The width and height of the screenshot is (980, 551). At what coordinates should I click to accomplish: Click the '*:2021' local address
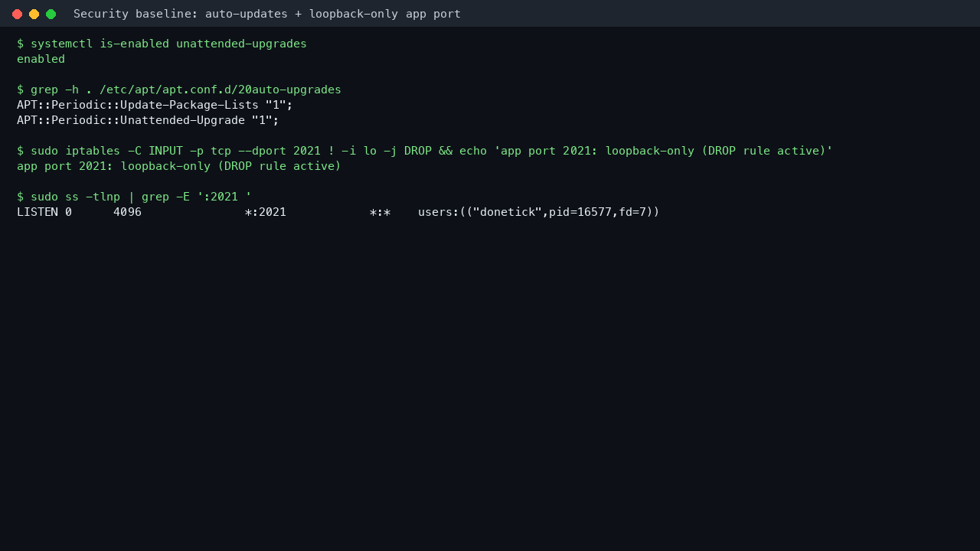point(266,212)
